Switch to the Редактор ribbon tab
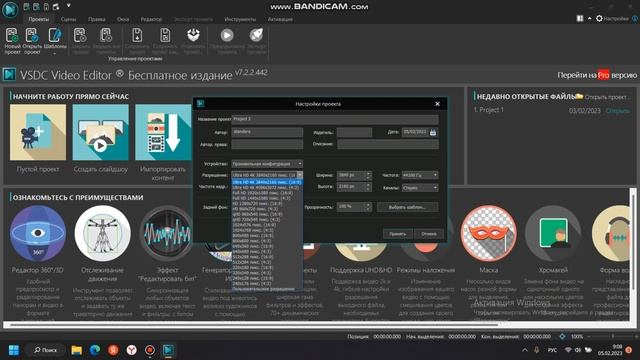Screen dimensions: 640x360 coord(151,19)
